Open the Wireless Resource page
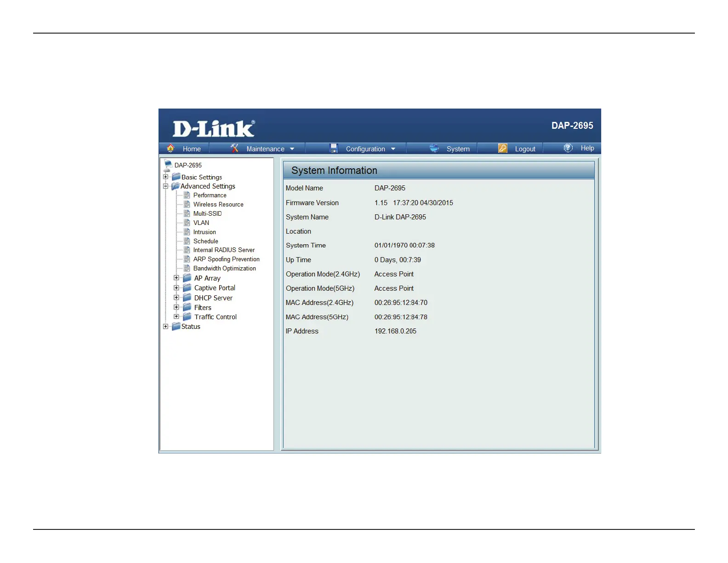 tap(218, 204)
